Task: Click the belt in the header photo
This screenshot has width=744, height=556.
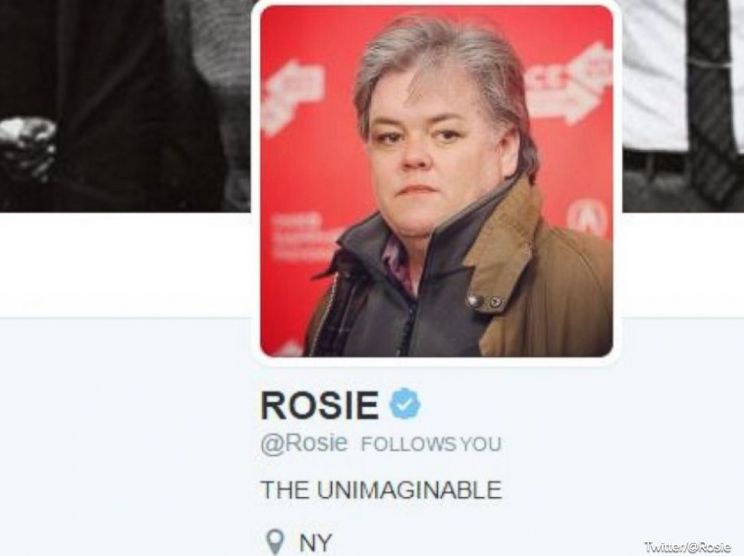Action: click(655, 162)
